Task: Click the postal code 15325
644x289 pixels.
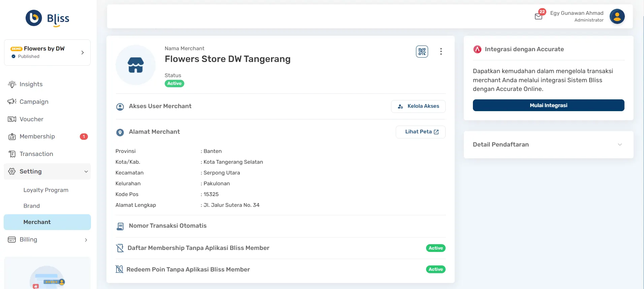Action: click(x=211, y=194)
